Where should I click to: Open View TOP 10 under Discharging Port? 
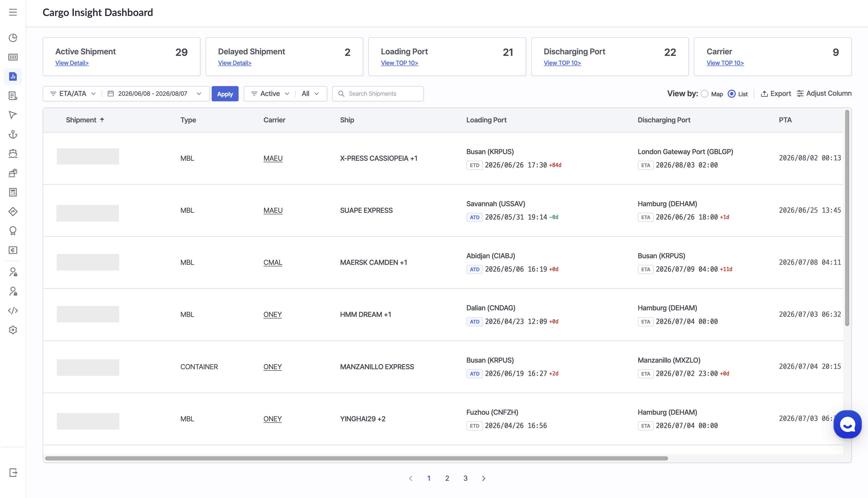click(x=562, y=63)
